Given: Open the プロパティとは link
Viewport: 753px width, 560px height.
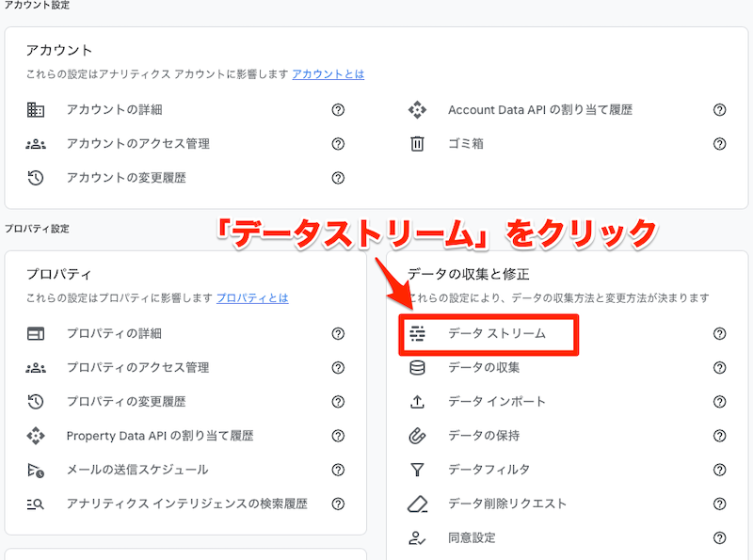Looking at the screenshot, I should [252, 297].
